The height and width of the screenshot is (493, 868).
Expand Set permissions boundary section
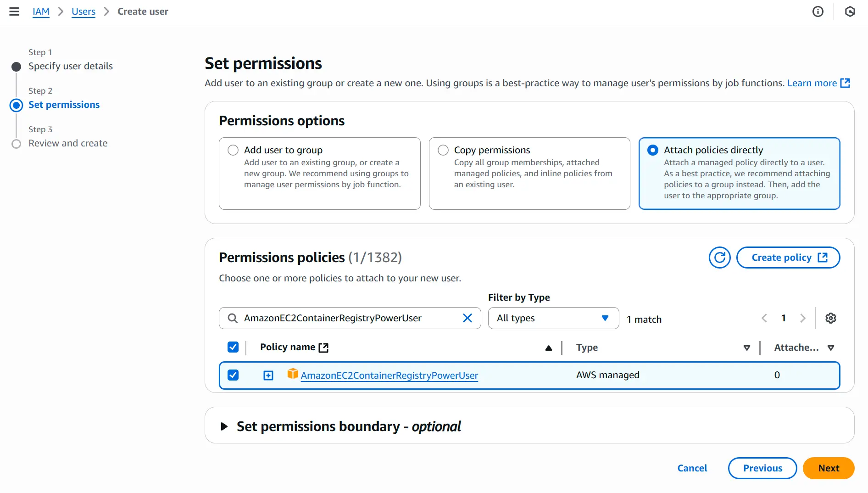point(224,426)
